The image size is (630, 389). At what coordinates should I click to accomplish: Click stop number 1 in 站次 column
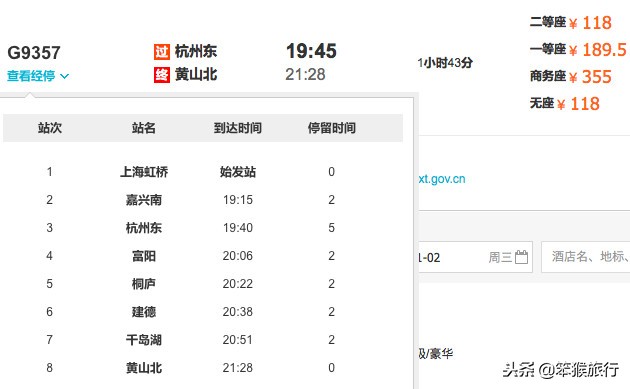[x=49, y=172]
